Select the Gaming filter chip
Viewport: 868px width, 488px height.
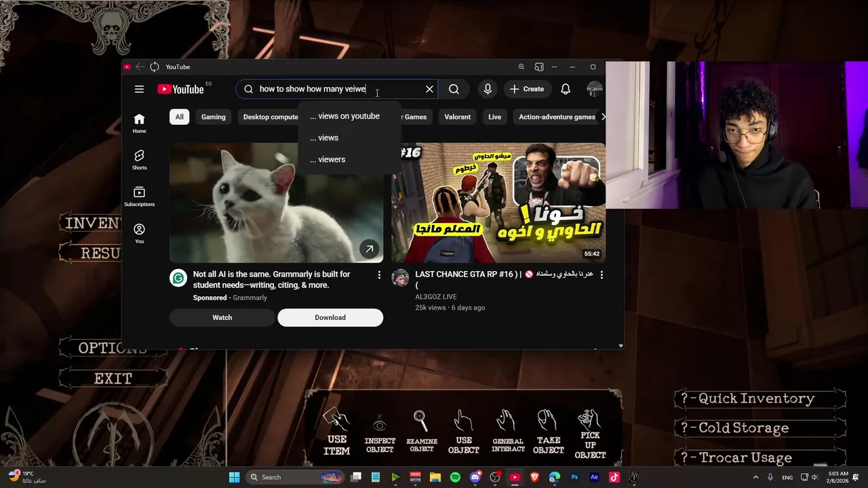[213, 117]
